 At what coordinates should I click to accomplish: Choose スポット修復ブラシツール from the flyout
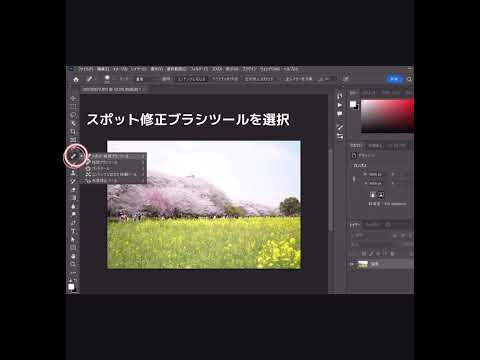[x=115, y=156]
